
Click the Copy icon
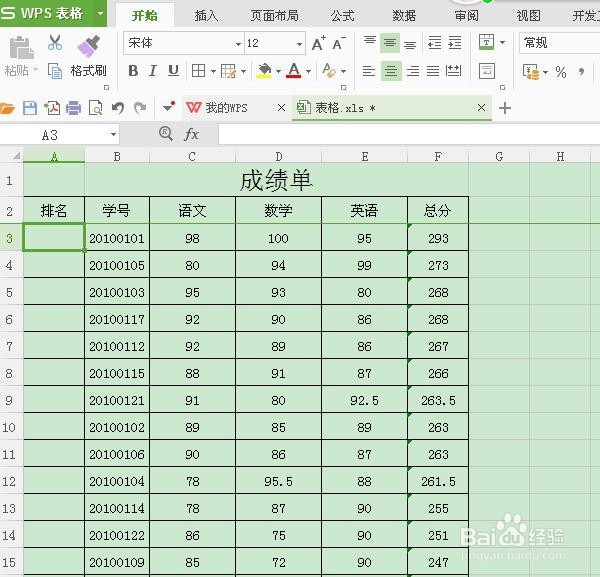point(55,71)
